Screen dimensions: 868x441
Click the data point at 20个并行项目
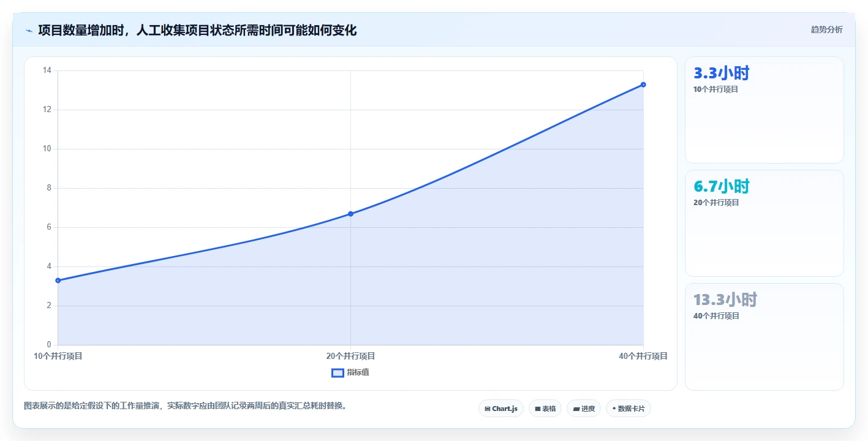point(350,214)
